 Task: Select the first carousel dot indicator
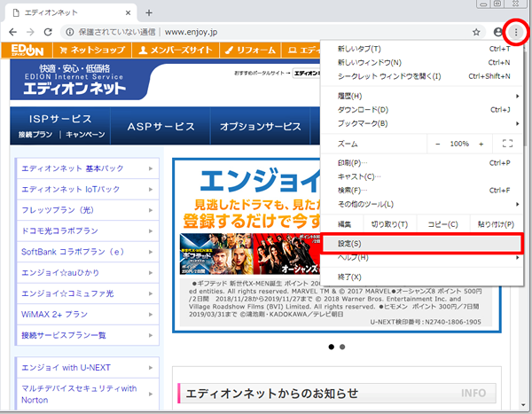click(x=332, y=347)
